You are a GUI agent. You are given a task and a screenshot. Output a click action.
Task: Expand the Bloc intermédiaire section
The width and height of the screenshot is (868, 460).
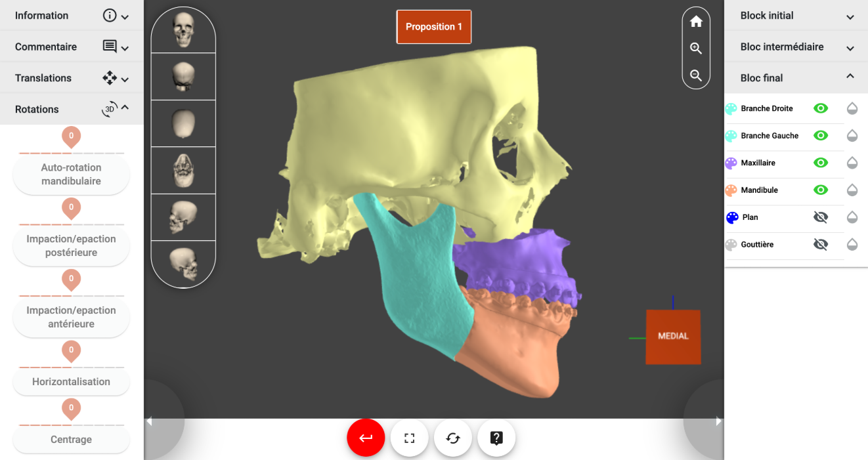click(x=796, y=47)
